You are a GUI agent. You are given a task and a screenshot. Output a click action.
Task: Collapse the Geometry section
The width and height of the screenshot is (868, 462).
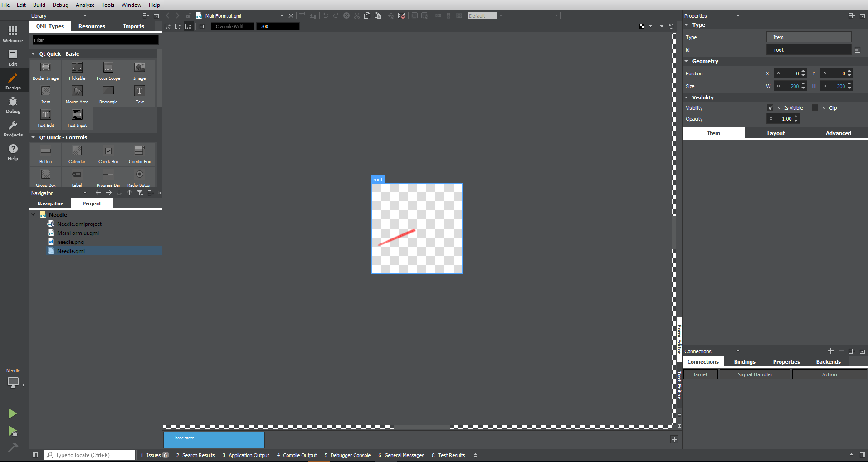click(687, 61)
